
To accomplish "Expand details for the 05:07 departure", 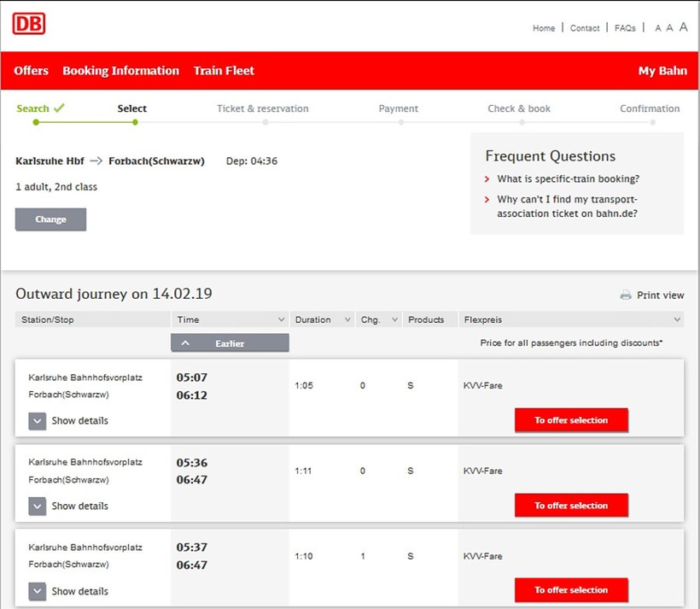I will click(x=38, y=420).
